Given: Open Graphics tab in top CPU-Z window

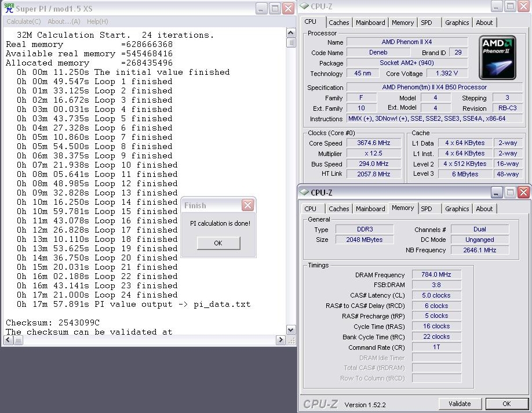Looking at the screenshot, I should click(x=457, y=23).
